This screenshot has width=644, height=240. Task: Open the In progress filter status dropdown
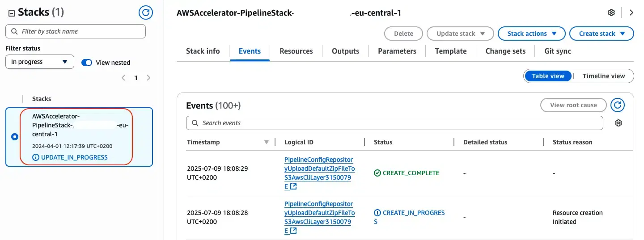40,62
